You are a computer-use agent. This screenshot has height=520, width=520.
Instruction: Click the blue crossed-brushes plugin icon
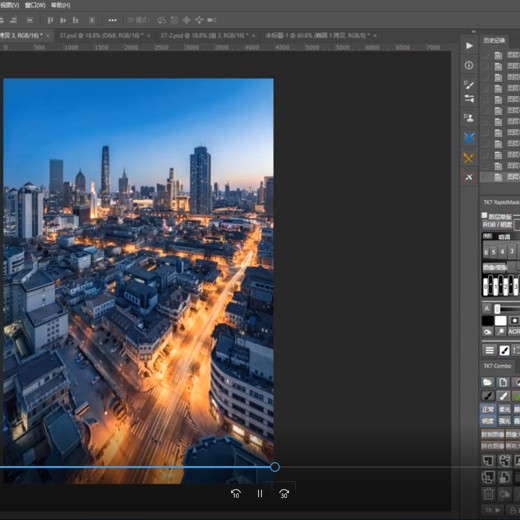(x=469, y=138)
